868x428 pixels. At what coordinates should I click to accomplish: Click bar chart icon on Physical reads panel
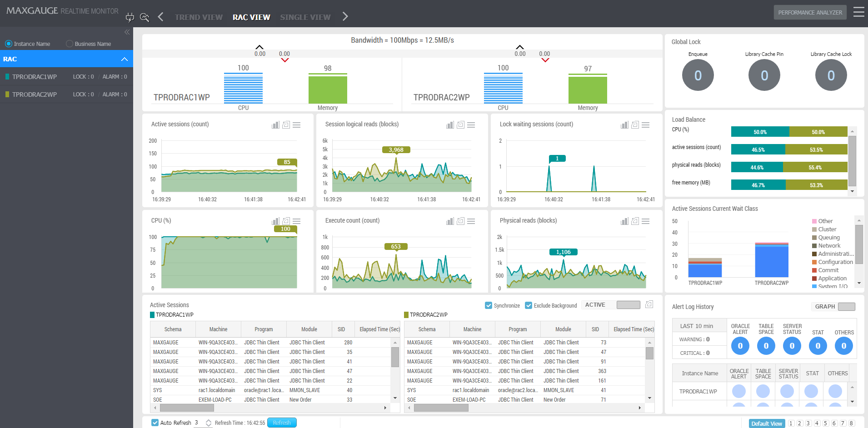pos(624,221)
